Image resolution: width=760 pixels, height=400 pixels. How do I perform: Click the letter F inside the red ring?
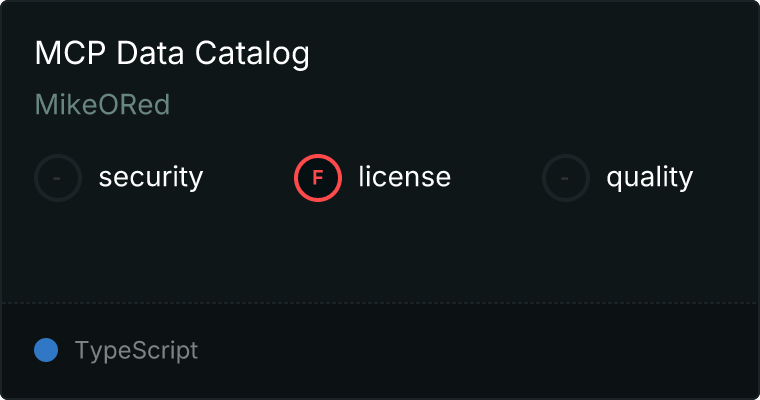[318, 178]
